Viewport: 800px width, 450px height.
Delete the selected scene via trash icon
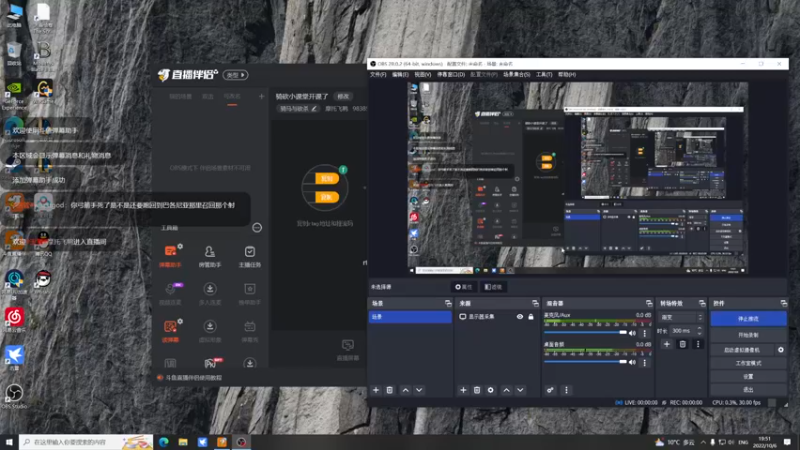[390, 390]
